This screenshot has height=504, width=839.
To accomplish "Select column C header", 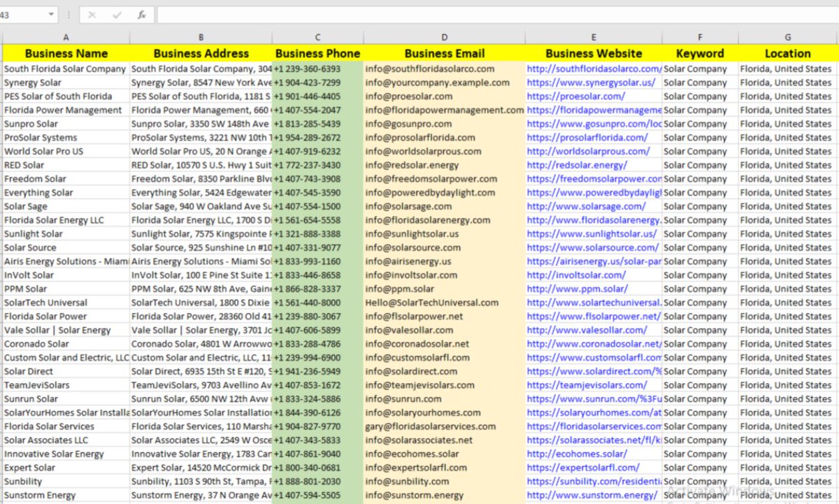I will pos(317,38).
